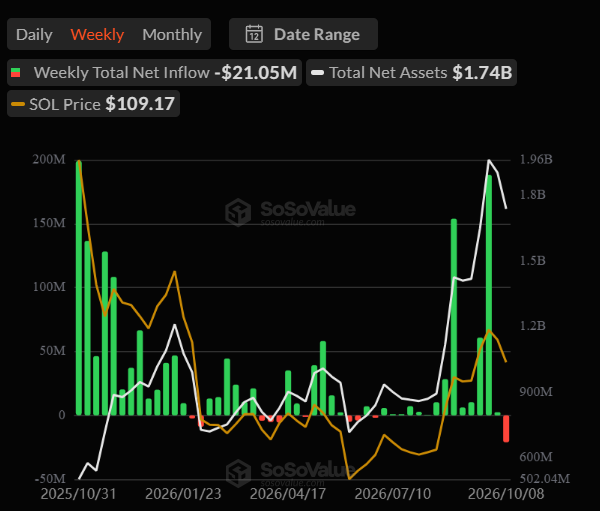Image resolution: width=600 pixels, height=511 pixels.
Task: Click the 100M left axis label
Action: [x=49, y=287]
